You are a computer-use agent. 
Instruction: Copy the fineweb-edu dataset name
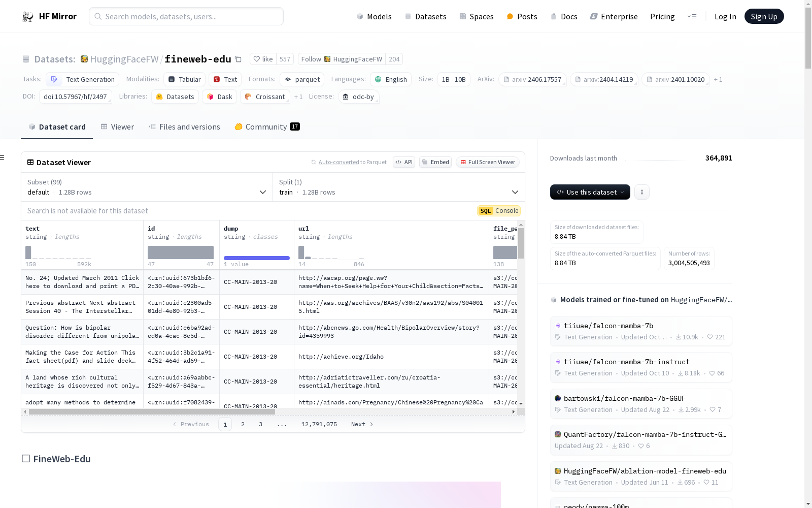tap(238, 59)
